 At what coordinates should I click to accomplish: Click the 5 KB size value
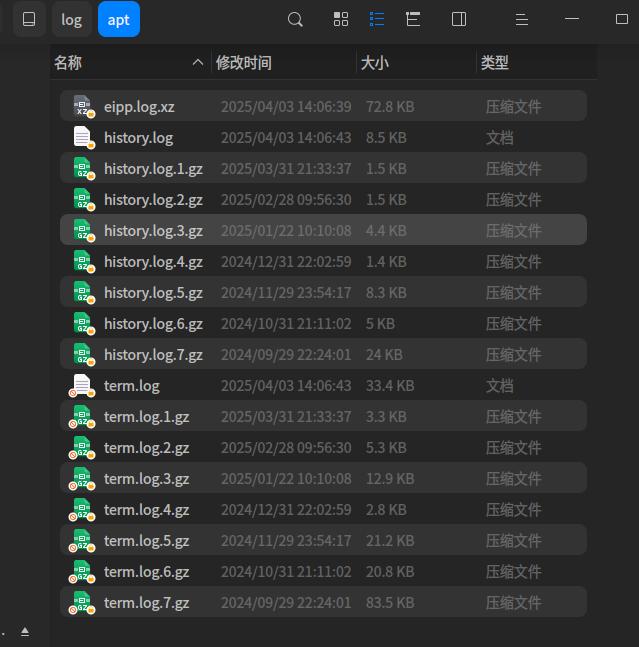coord(380,324)
